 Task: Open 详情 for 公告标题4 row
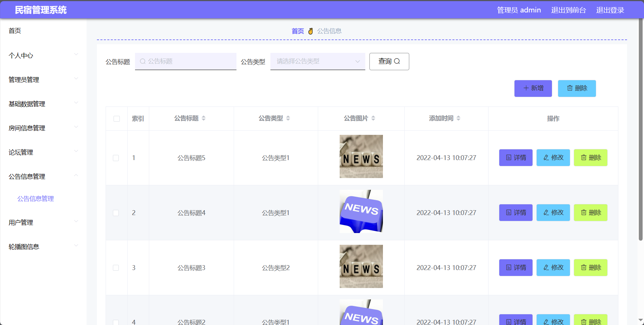point(516,213)
